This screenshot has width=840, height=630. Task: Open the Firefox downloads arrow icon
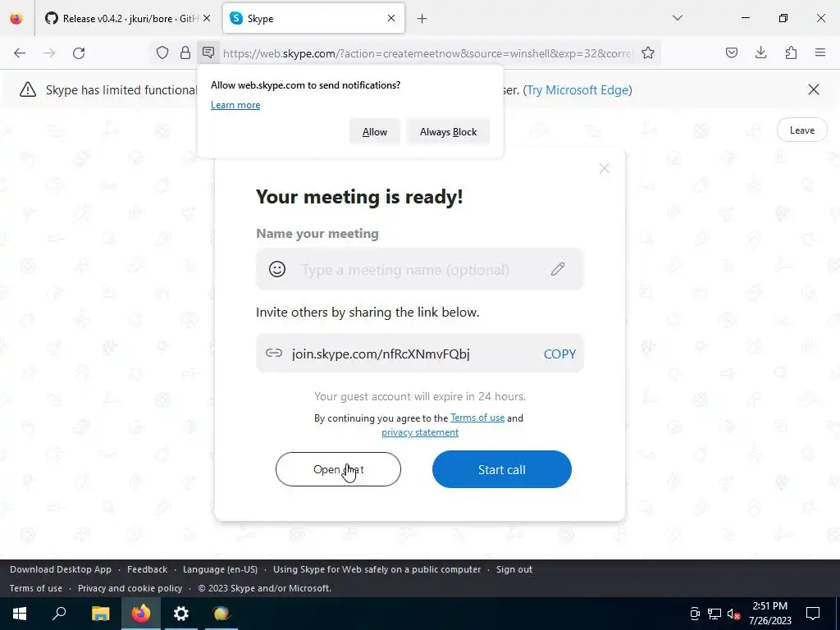(760, 52)
